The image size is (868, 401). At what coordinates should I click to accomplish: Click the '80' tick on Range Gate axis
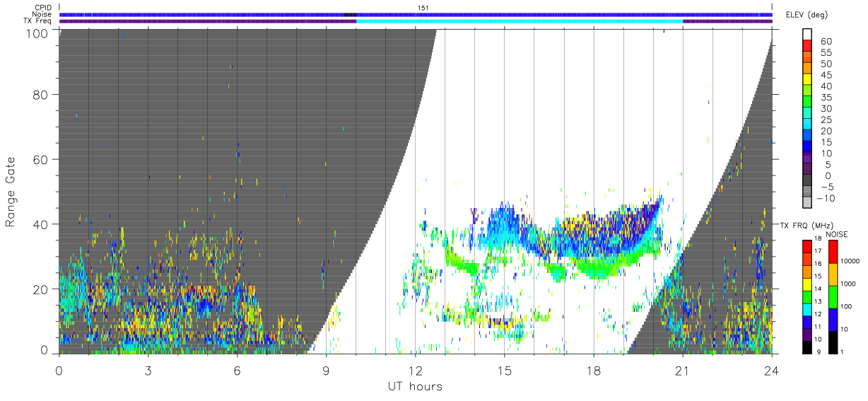click(41, 94)
